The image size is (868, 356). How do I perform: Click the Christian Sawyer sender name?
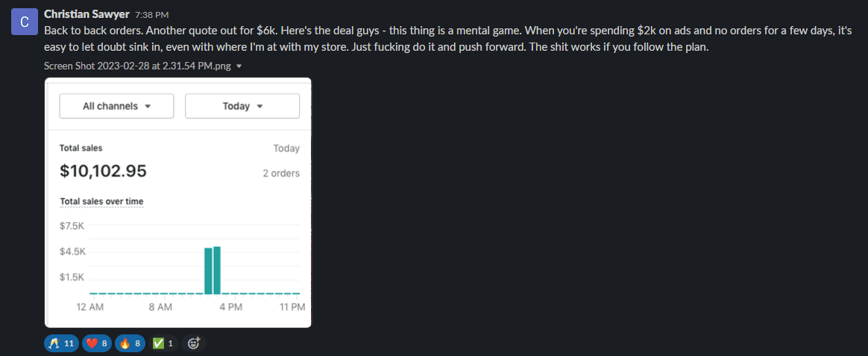point(87,14)
